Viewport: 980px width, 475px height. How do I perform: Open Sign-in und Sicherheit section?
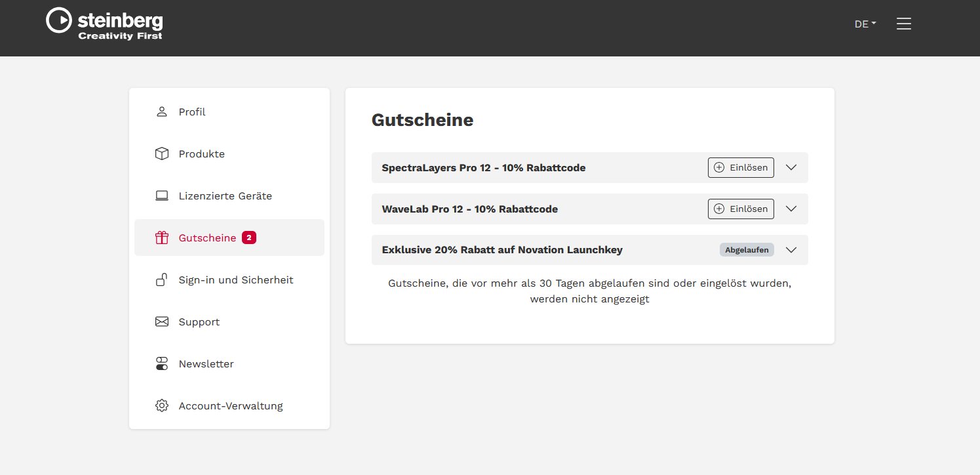(x=229, y=279)
